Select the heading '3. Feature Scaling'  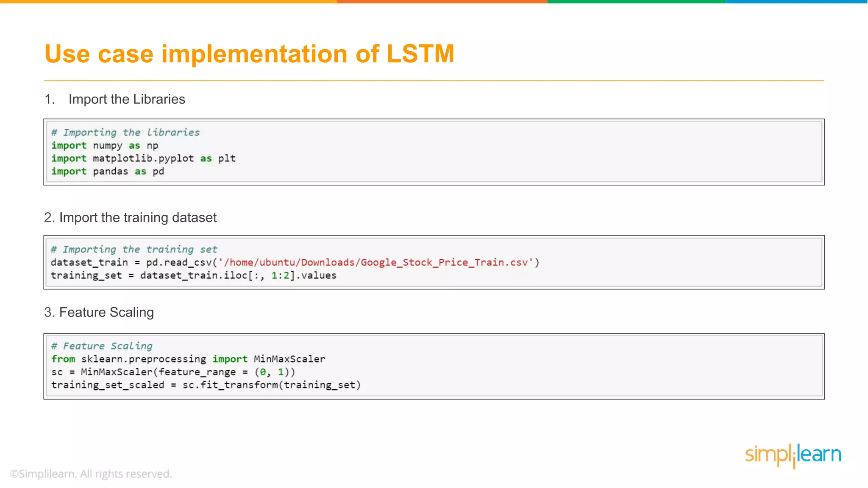pos(99,312)
